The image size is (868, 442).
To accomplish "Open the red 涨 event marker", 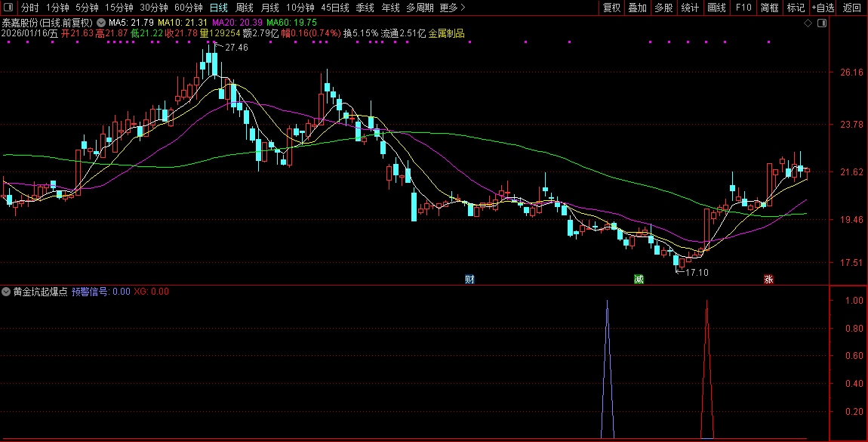I will 768,279.
